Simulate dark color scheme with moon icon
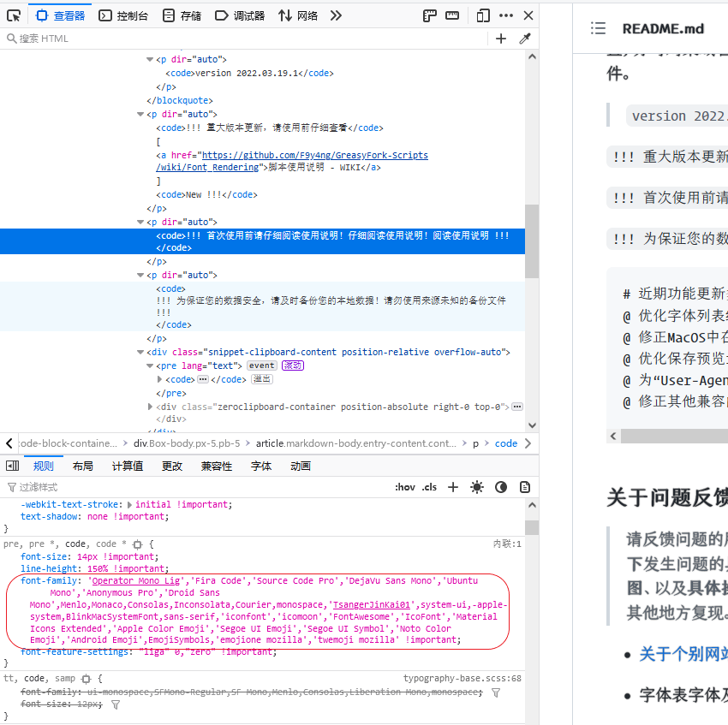Screen dimensions: 728x725 tap(500, 486)
